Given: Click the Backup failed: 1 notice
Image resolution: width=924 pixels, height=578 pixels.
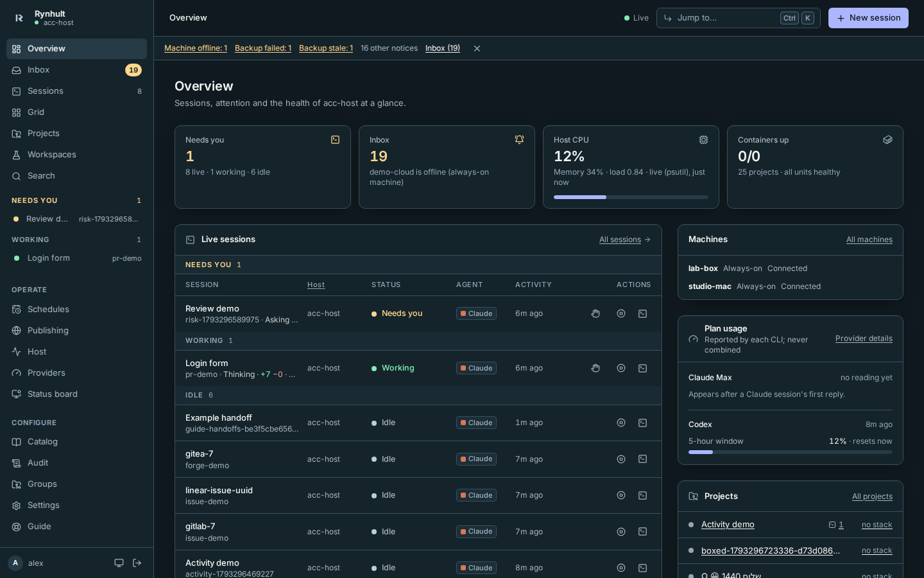Looking at the screenshot, I should (263, 48).
